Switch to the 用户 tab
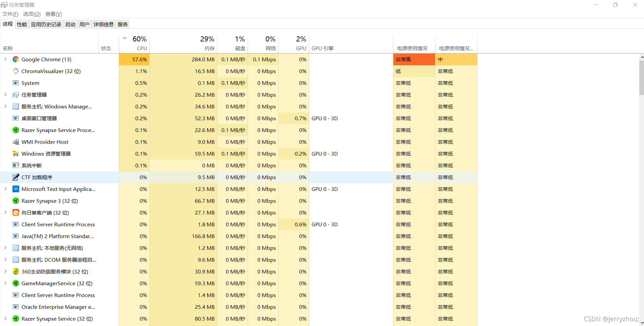This screenshot has width=644, height=326. tap(84, 25)
